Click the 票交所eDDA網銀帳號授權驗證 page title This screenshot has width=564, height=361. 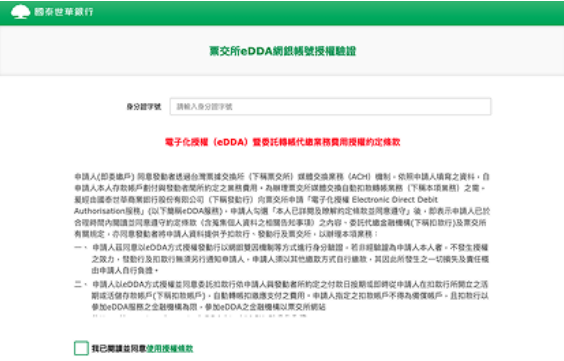coord(282,51)
